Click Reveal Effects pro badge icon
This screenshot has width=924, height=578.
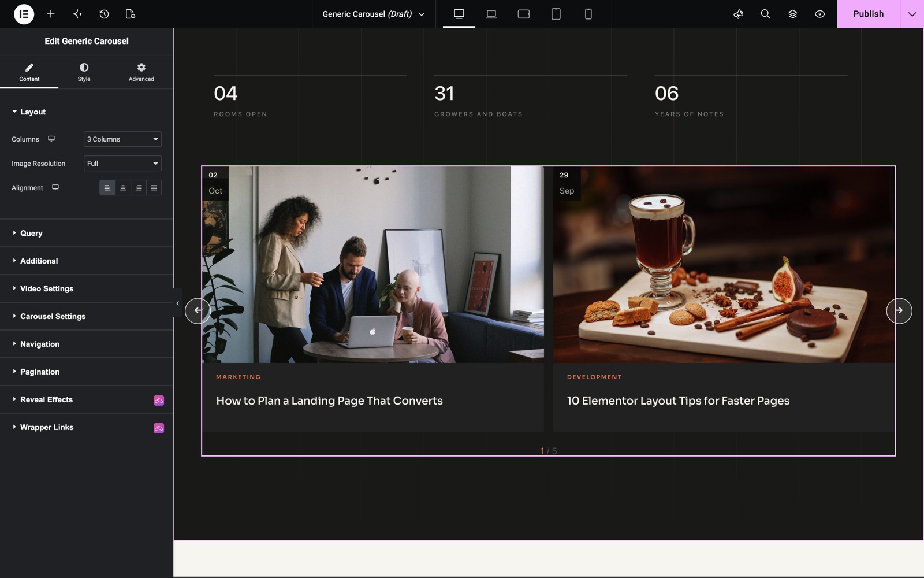point(159,400)
